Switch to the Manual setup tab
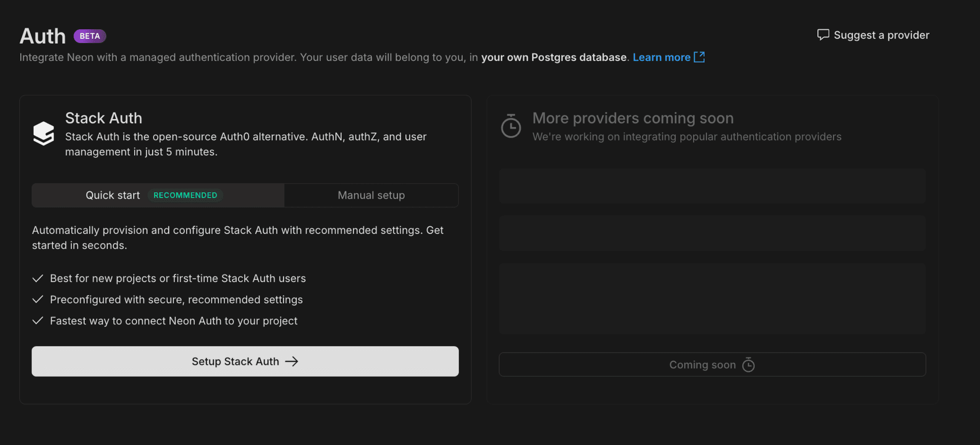Screen dimensions: 980x445 click(x=371, y=195)
